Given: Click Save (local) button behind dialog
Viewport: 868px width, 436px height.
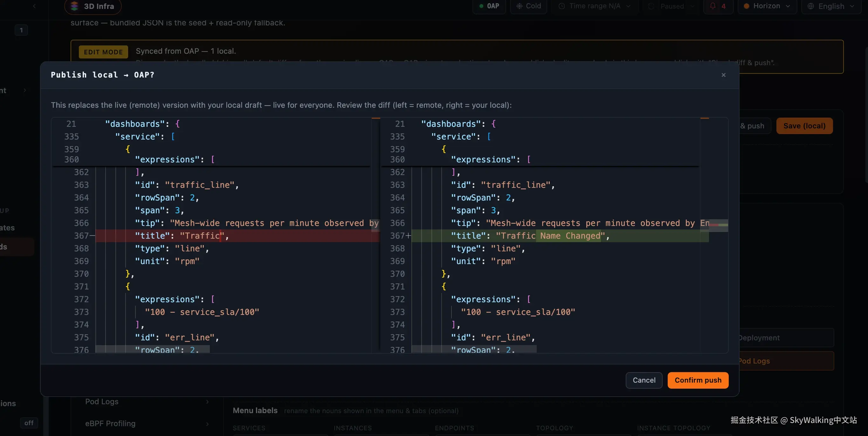Looking at the screenshot, I should 804,126.
